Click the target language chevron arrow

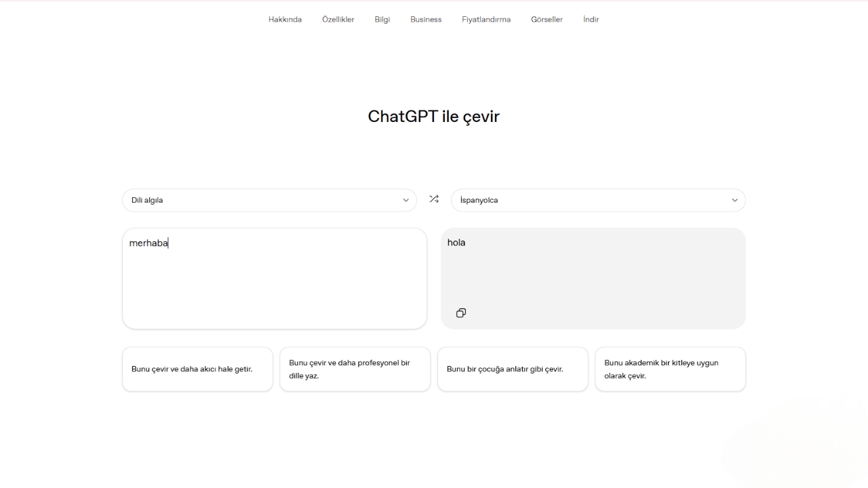[x=735, y=200]
